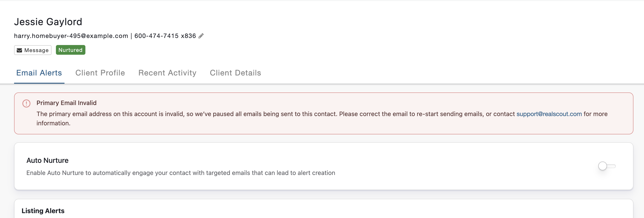Click the envelope icon in Message button

coord(20,50)
